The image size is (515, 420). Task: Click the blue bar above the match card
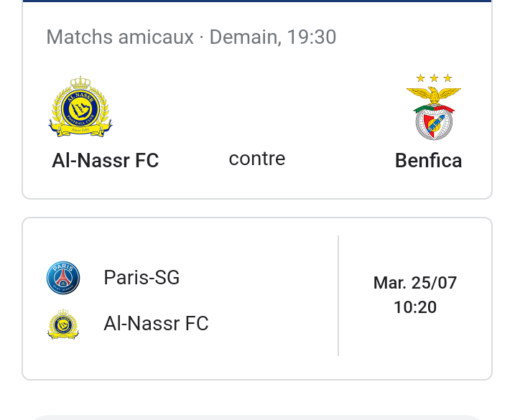[257, 1]
